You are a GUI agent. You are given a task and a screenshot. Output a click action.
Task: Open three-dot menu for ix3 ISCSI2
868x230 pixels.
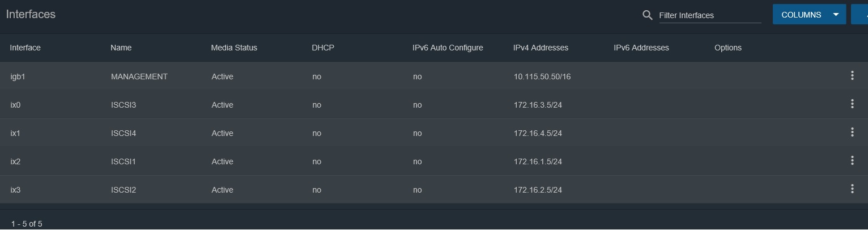point(852,189)
